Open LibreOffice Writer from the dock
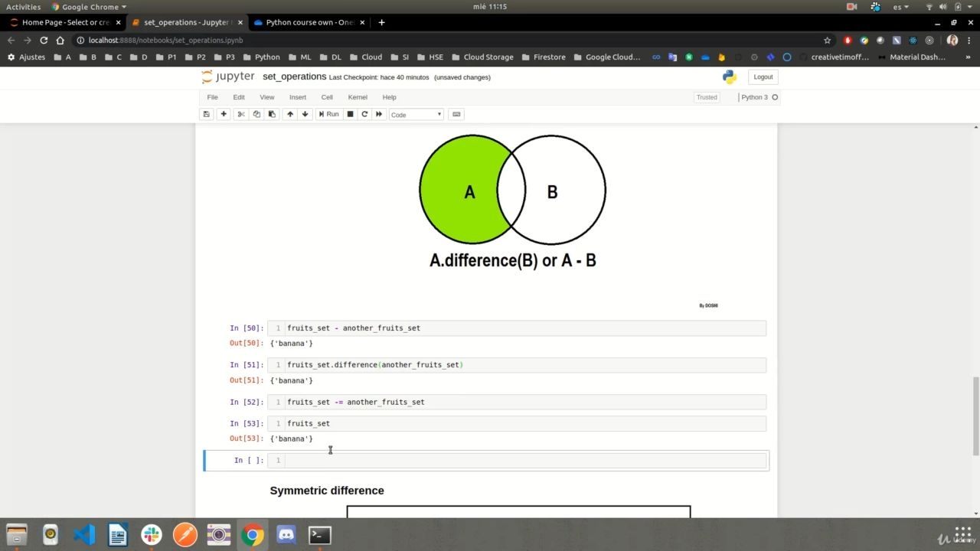The image size is (980, 551). 118,535
